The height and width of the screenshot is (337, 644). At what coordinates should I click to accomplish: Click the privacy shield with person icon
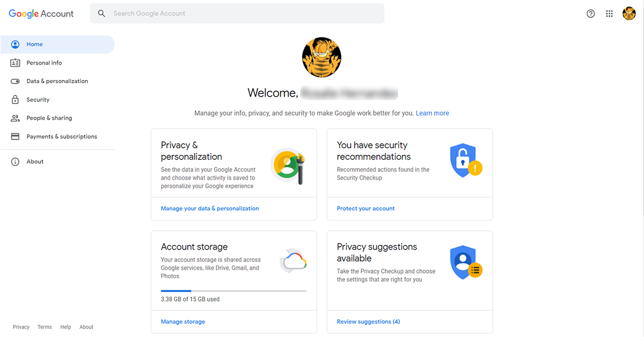(x=466, y=263)
